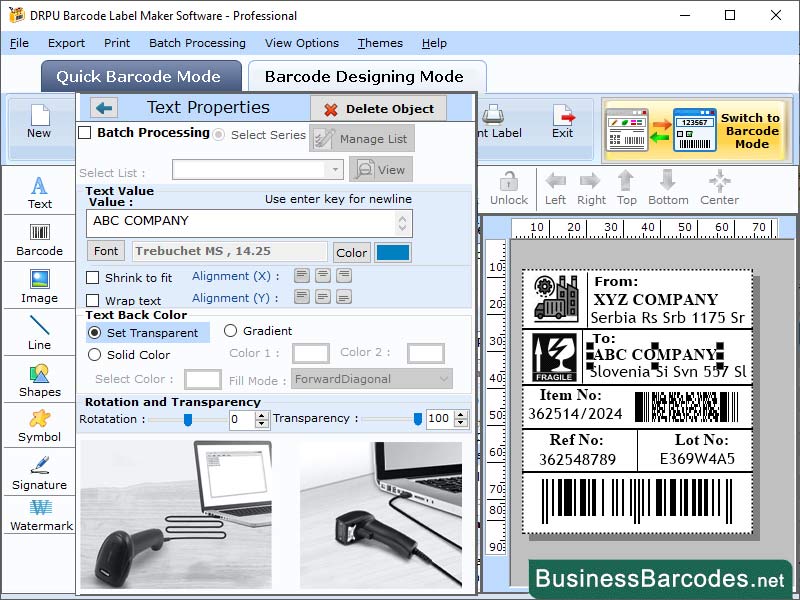Switch to the Quick Barcode Mode tab
The image size is (800, 600).
141,76
